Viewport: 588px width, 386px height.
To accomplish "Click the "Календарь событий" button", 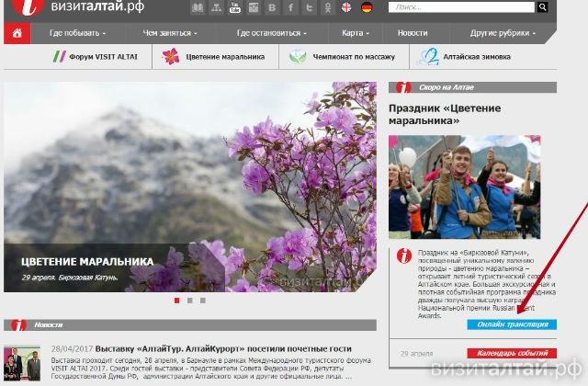I will pos(512,354).
